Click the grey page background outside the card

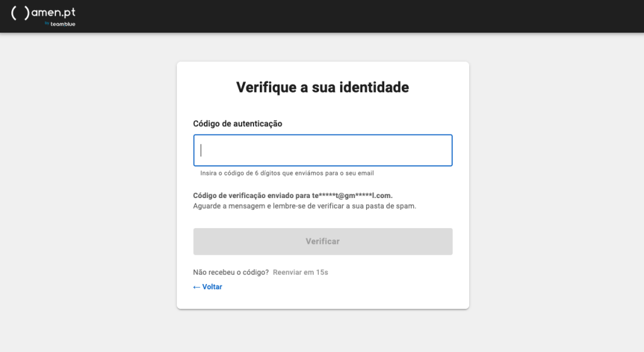click(88, 189)
